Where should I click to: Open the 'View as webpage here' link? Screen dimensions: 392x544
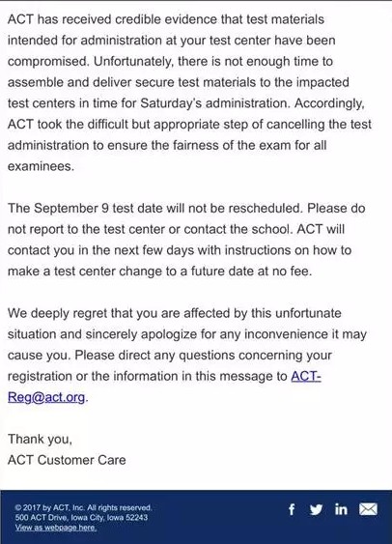tap(55, 528)
